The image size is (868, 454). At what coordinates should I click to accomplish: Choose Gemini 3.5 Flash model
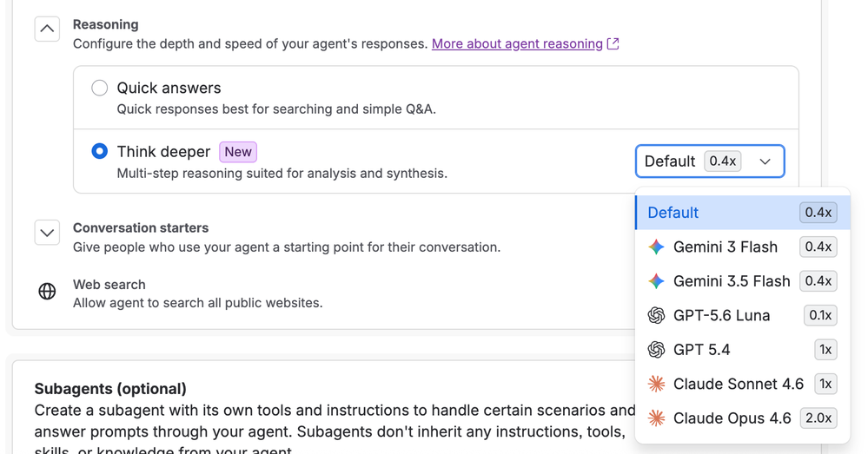[742, 281]
